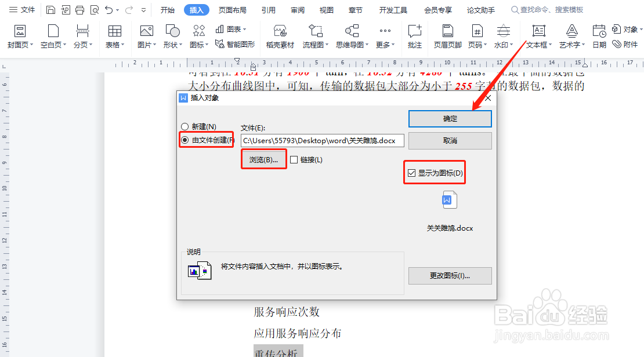Click the 更改图标(I)... button
This screenshot has height=357, width=644.
450,276
